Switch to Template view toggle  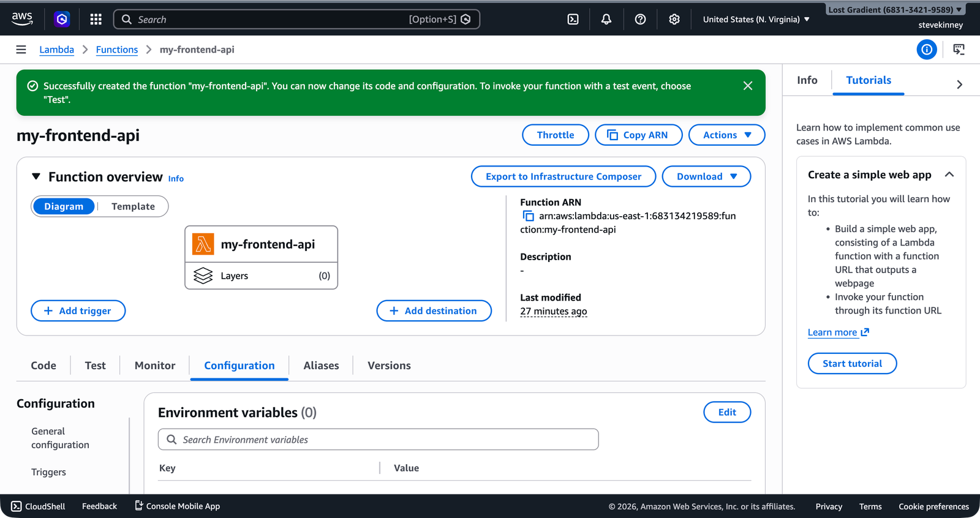133,206
